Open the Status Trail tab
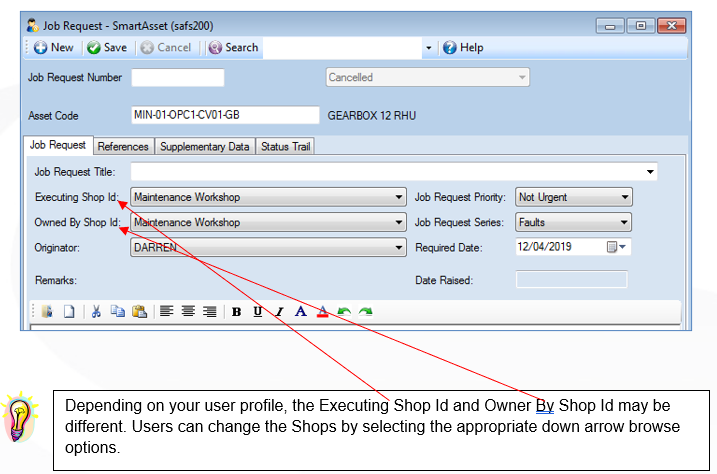Screen dimensions: 717x474 [285, 147]
